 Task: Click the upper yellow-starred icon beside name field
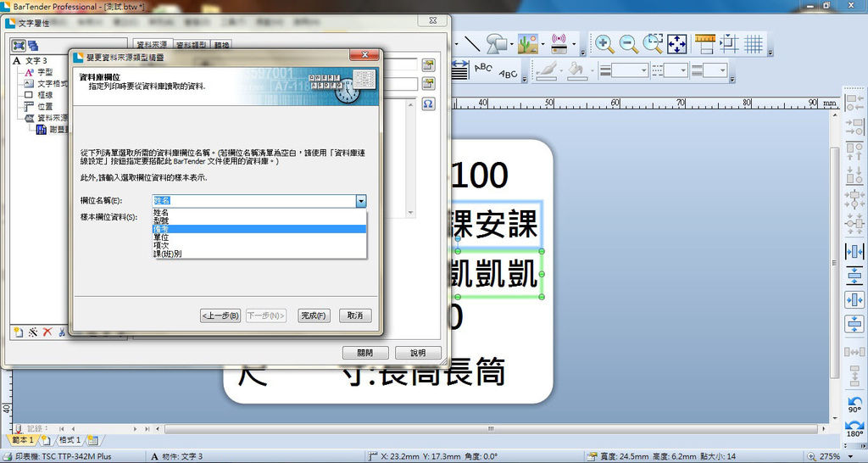[x=428, y=64]
